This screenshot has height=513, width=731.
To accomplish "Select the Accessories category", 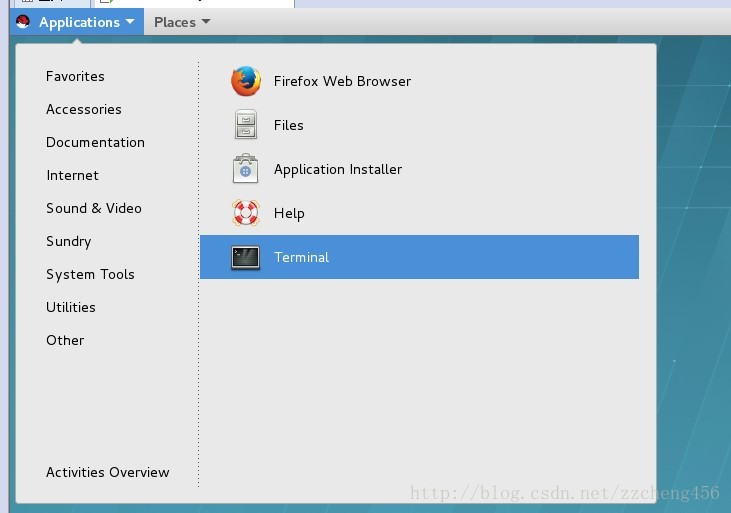I will point(84,110).
